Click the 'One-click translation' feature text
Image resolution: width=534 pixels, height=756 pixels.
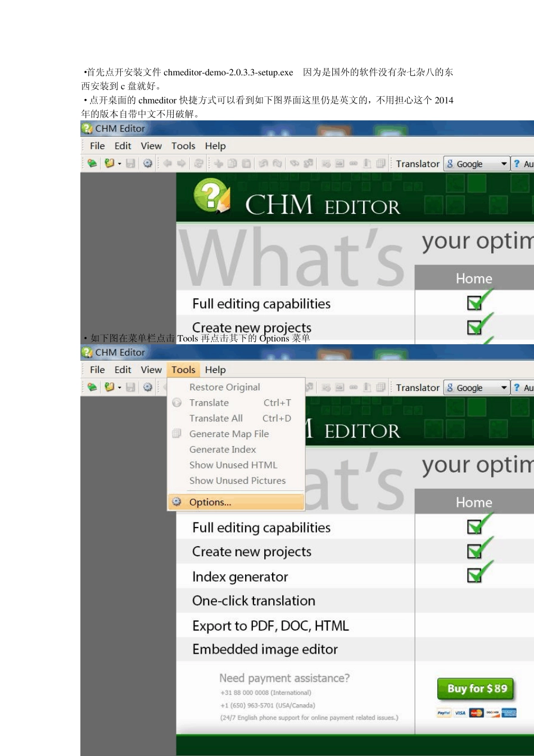click(254, 601)
